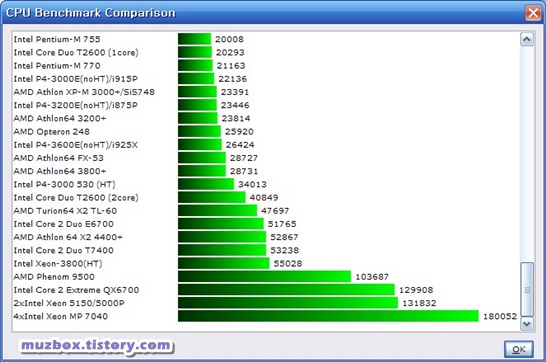Click the vertical scrollbar thumb
The width and height of the screenshot is (546, 362).
[526, 290]
